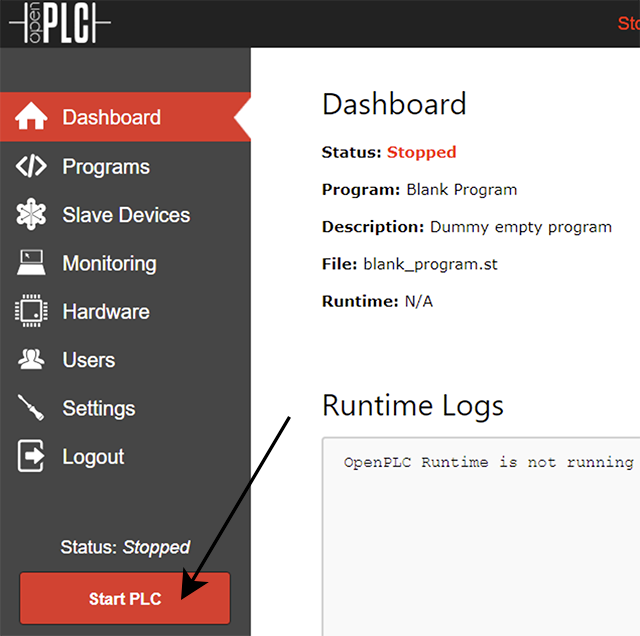Viewport: 640px width, 636px height.
Task: Click the Users people icon
Action: [x=31, y=360]
